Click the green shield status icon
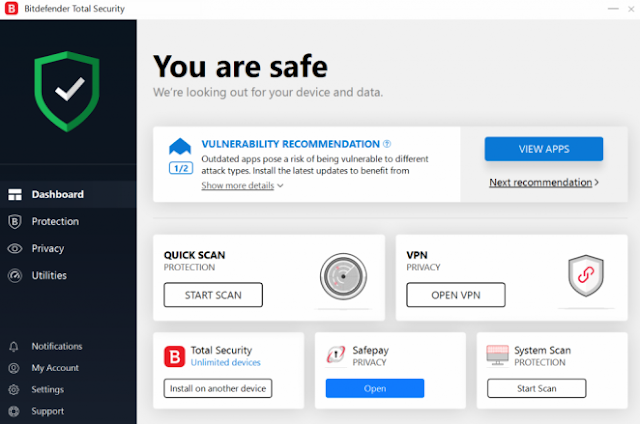Viewport: 640px width, 424px height. click(67, 91)
